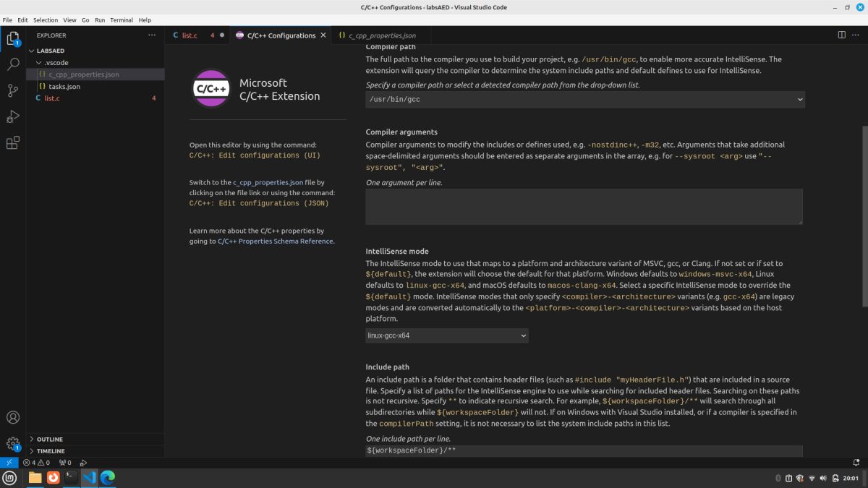Open the Compiler path dropdown
Screen dimensions: 868x488
pyautogui.click(x=585, y=100)
